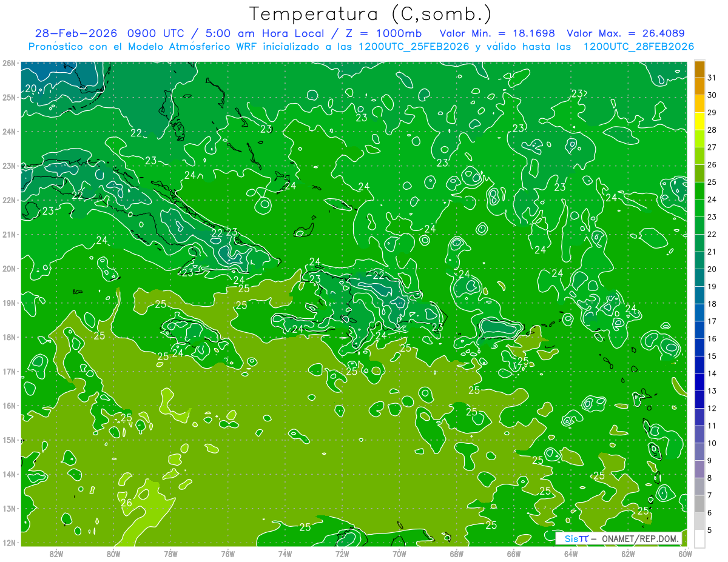Click the 6 label on the color scale
728x562 pixels.
(x=710, y=513)
